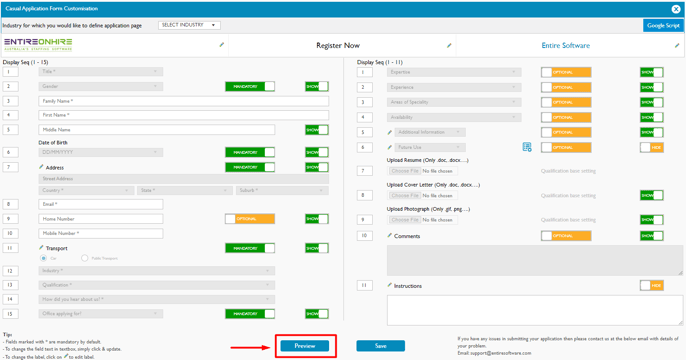Image resolution: width=686 pixels, height=360 pixels.
Task: Choose File for Upload Photograph
Action: (x=405, y=220)
